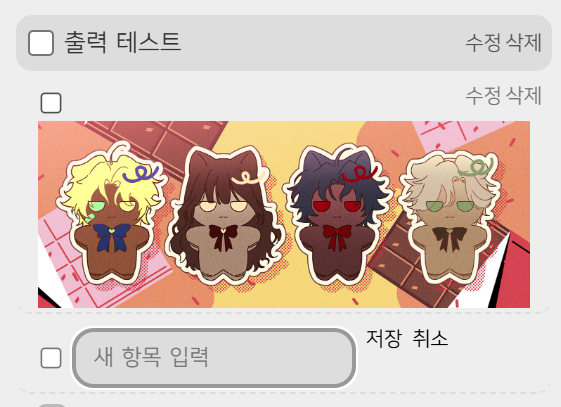Tick the checkbox above the cookie image

tap(51, 103)
